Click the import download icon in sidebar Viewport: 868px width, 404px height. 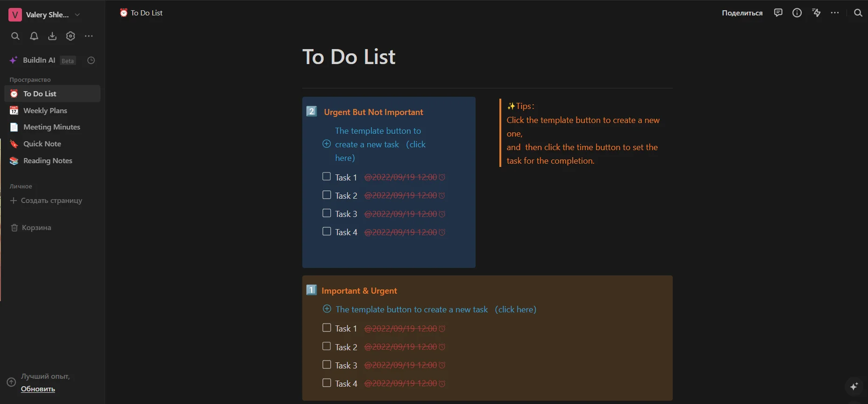pyautogui.click(x=52, y=36)
